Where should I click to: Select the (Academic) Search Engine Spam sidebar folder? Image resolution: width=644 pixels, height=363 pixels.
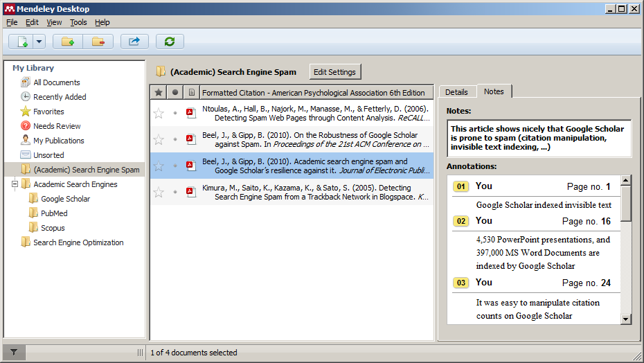click(74, 169)
